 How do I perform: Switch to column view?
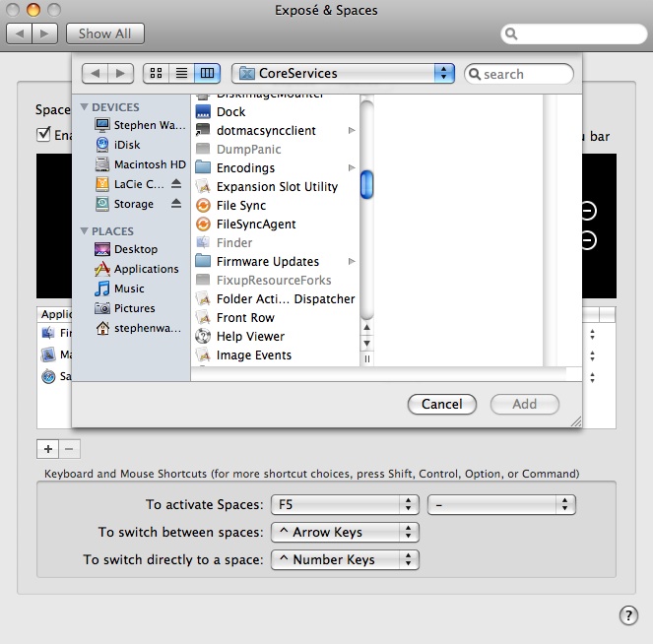(208, 73)
